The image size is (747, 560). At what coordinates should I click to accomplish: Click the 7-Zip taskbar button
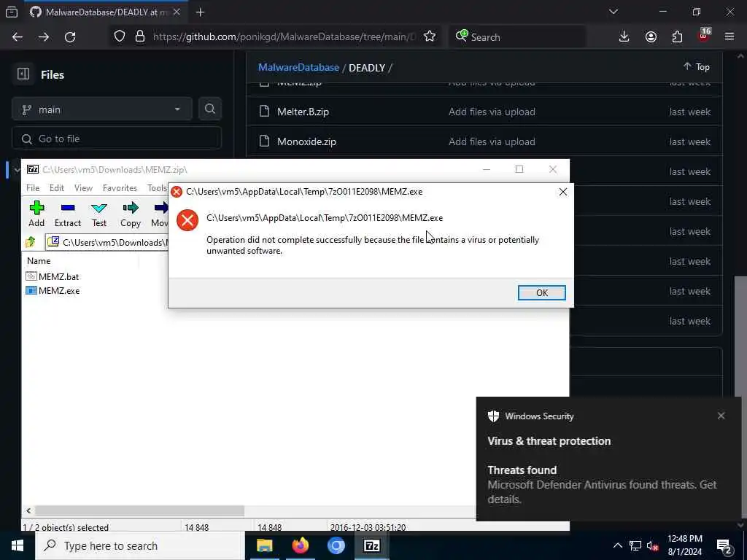(371, 545)
